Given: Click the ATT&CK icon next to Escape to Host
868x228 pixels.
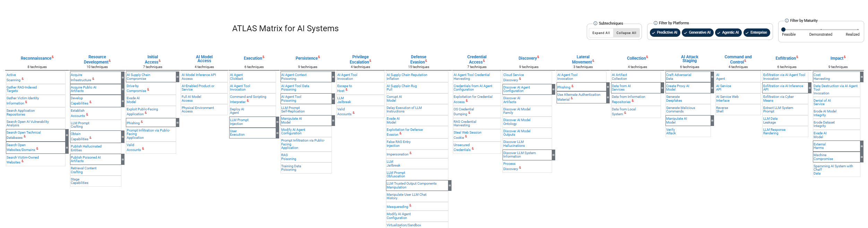Looking at the screenshot, I should click(346, 90).
